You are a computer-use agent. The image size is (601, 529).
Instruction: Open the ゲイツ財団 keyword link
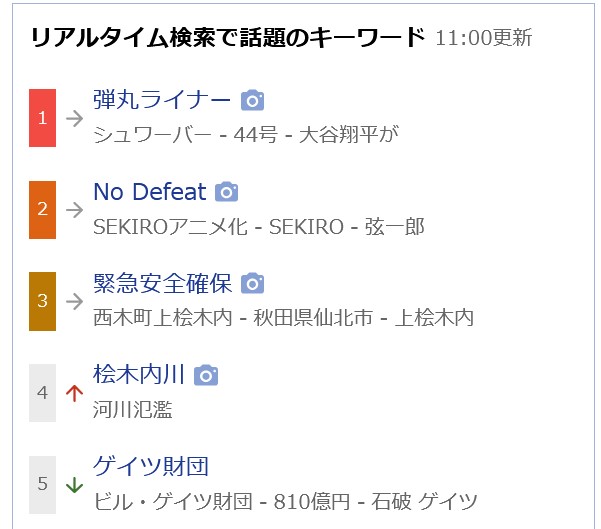[150, 466]
